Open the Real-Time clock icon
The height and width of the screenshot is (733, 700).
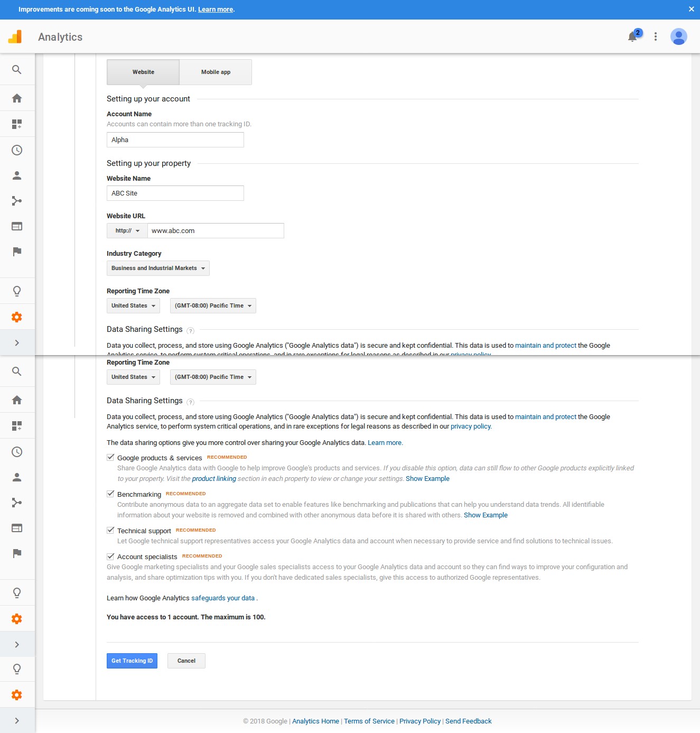click(x=17, y=150)
